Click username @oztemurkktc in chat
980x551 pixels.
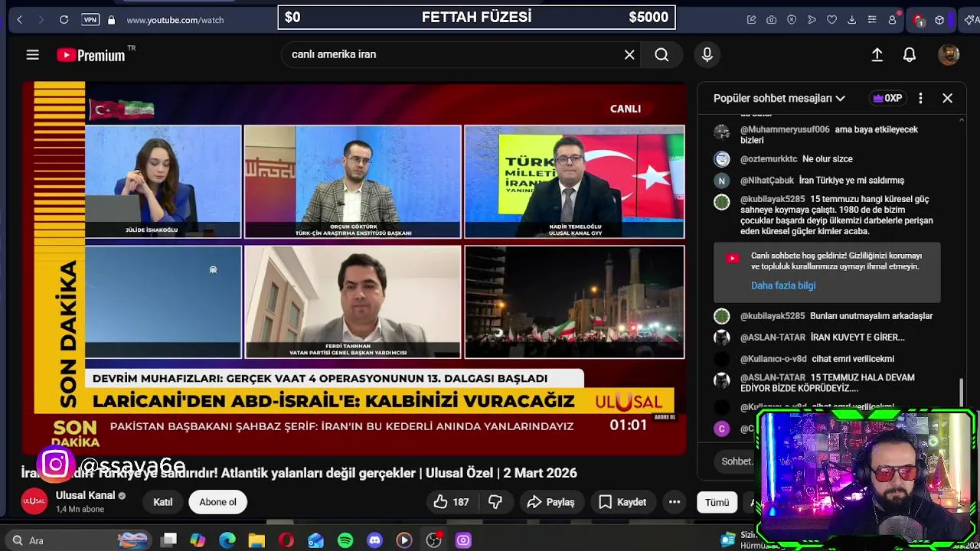tap(769, 159)
